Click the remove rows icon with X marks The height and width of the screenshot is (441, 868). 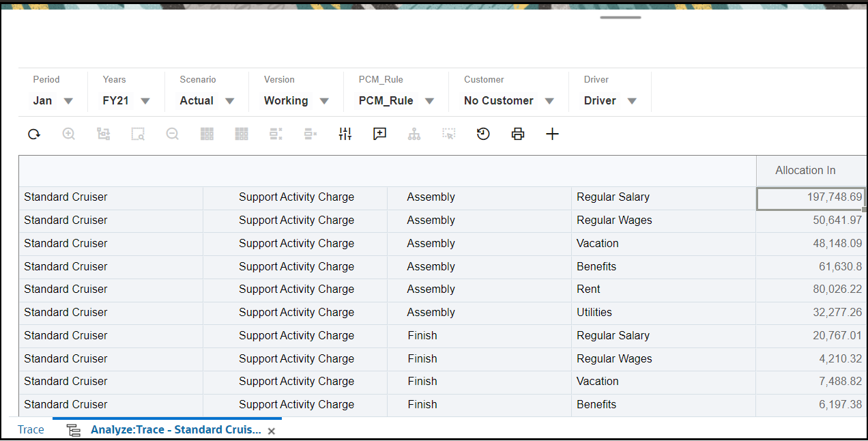pos(276,134)
